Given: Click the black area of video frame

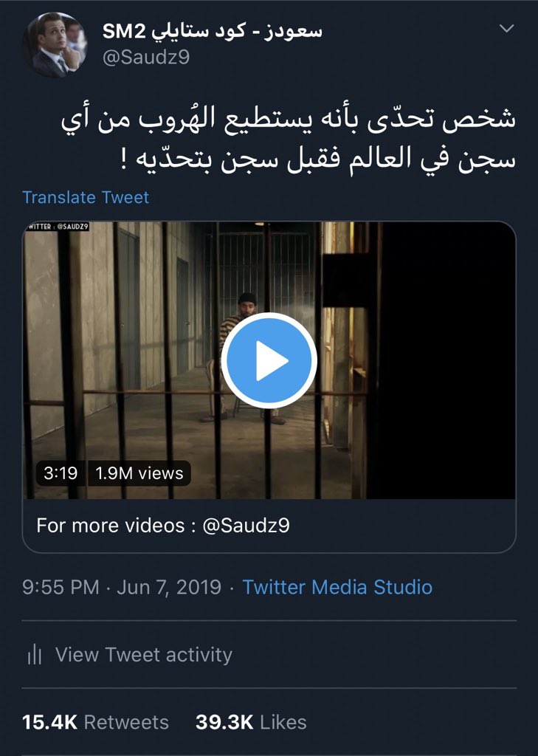Looking at the screenshot, I should click(446, 360).
